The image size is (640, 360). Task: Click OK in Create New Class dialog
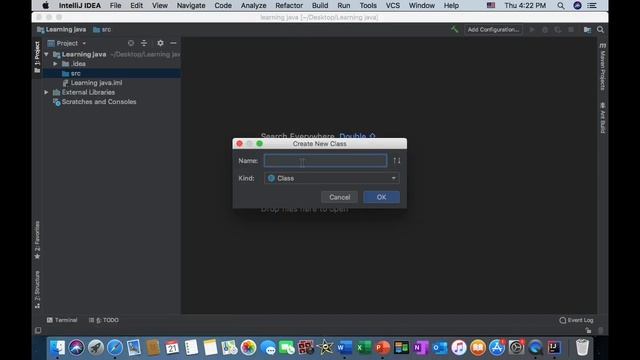point(382,197)
